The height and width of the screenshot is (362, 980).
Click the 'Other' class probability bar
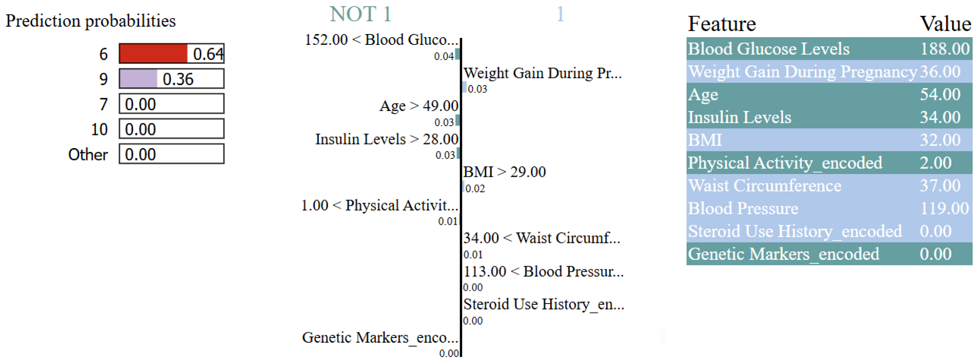coord(171,154)
